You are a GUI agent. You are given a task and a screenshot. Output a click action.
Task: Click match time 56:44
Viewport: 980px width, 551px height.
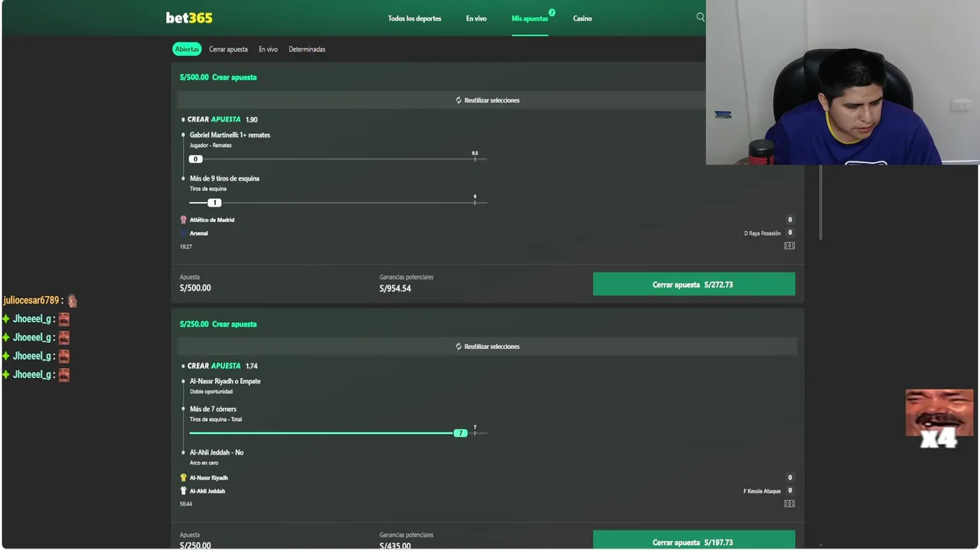pos(186,504)
